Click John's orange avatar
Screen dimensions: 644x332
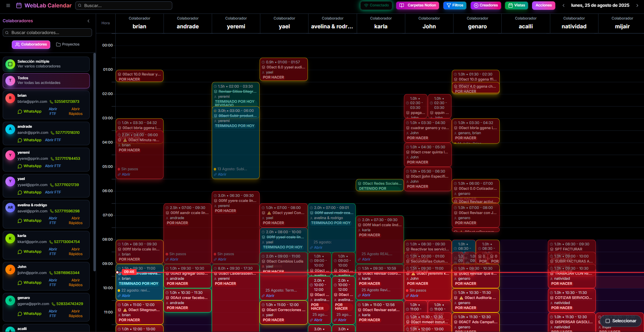[x=10, y=269]
